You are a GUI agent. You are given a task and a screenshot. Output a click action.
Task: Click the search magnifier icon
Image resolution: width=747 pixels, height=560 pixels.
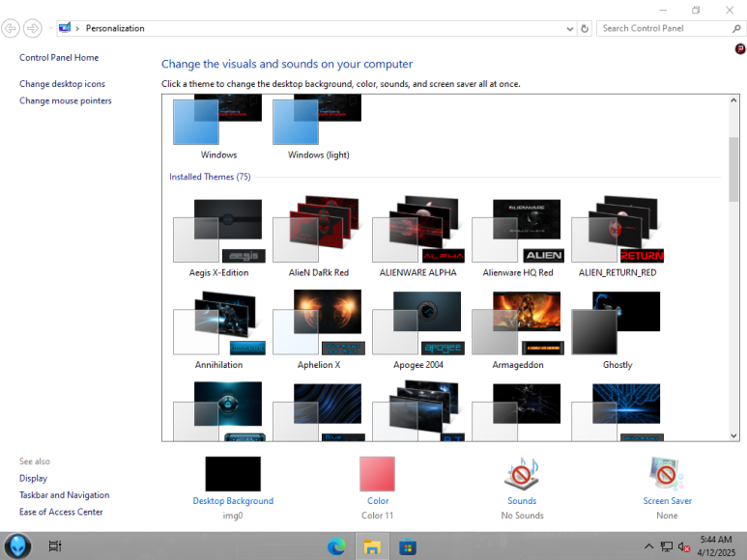736,29
